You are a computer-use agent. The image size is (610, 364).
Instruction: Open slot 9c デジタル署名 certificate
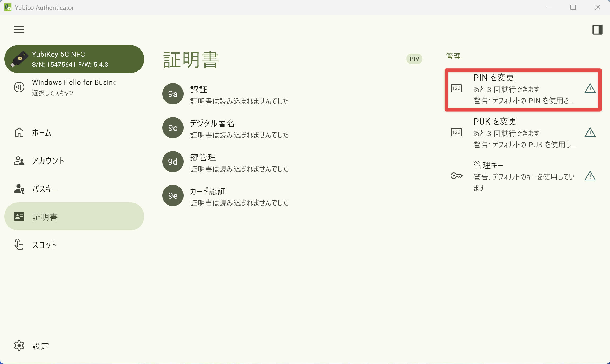tap(292, 128)
